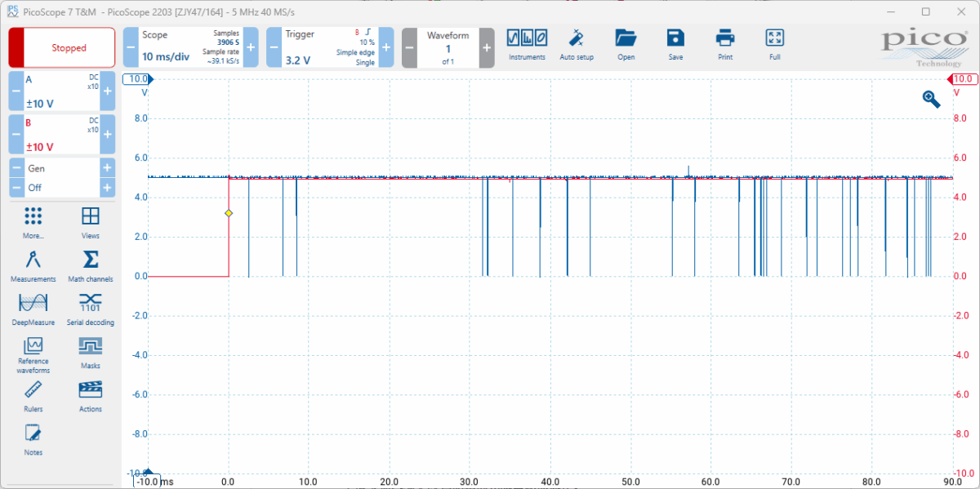Increase the Scope timebase
The height and width of the screenshot is (489, 980).
coord(251,47)
